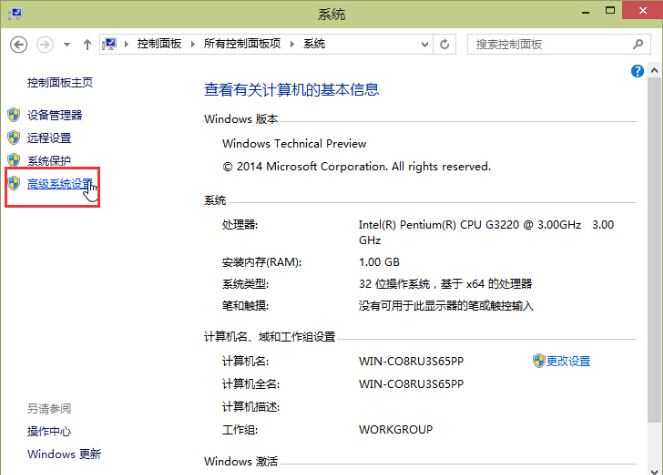The image size is (663, 475).
Task: Select 控制面板 in the breadcrumb path
Action: tap(160, 44)
